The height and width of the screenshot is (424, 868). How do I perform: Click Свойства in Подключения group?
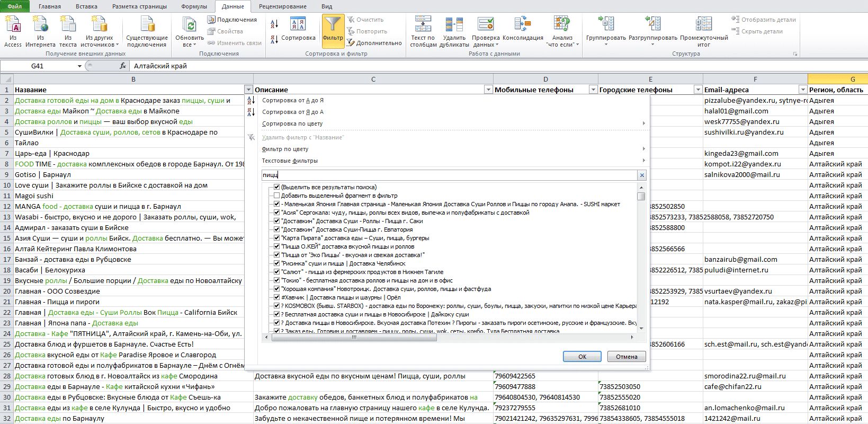[226, 31]
